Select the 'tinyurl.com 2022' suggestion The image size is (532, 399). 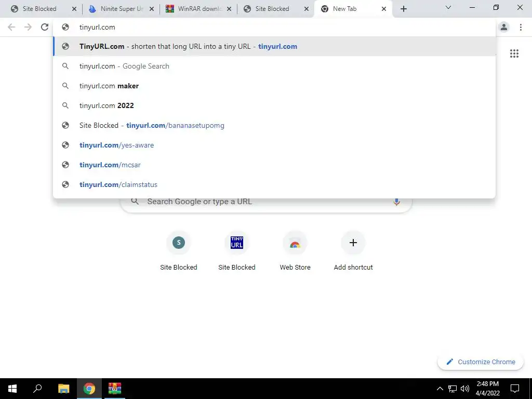pyautogui.click(x=274, y=105)
